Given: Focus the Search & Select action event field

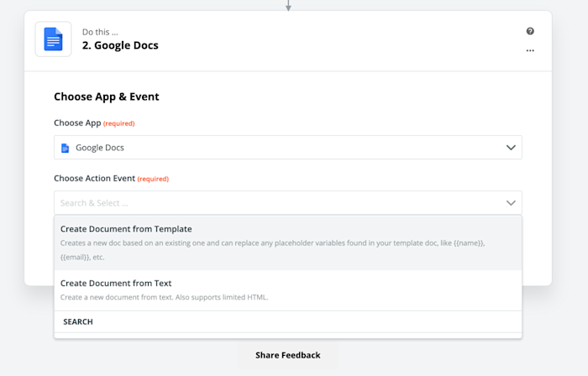Looking at the screenshot, I should tap(288, 203).
